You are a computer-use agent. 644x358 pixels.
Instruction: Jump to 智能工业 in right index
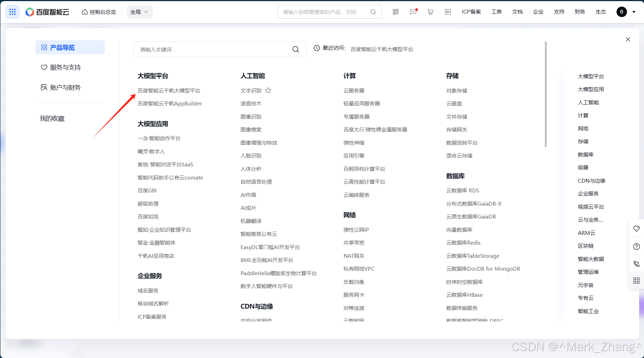coord(588,311)
